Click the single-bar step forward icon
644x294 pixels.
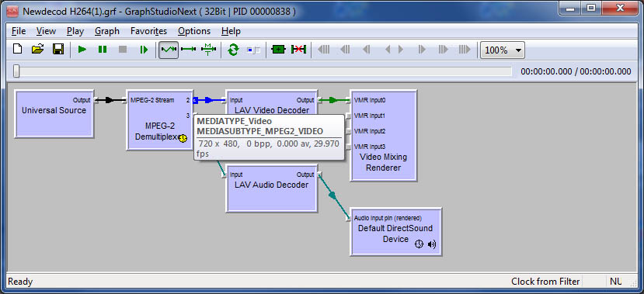coord(422,50)
